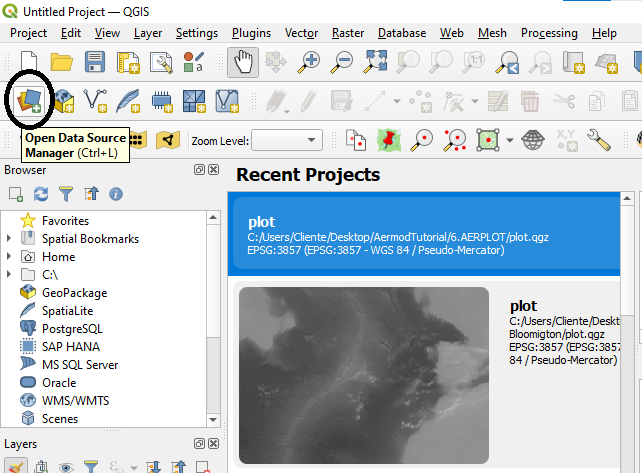This screenshot has width=642, height=473.
Task: Select the Zoom Out magnifier tool
Action: [341, 62]
